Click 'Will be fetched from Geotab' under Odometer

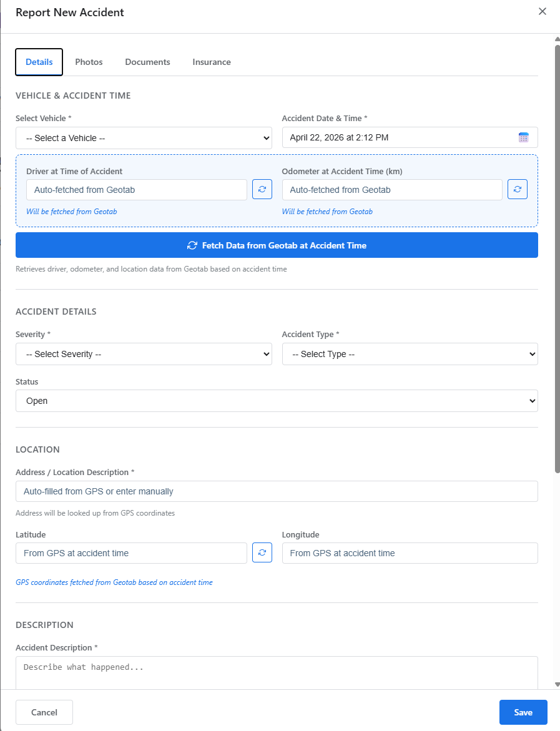pyautogui.click(x=327, y=212)
